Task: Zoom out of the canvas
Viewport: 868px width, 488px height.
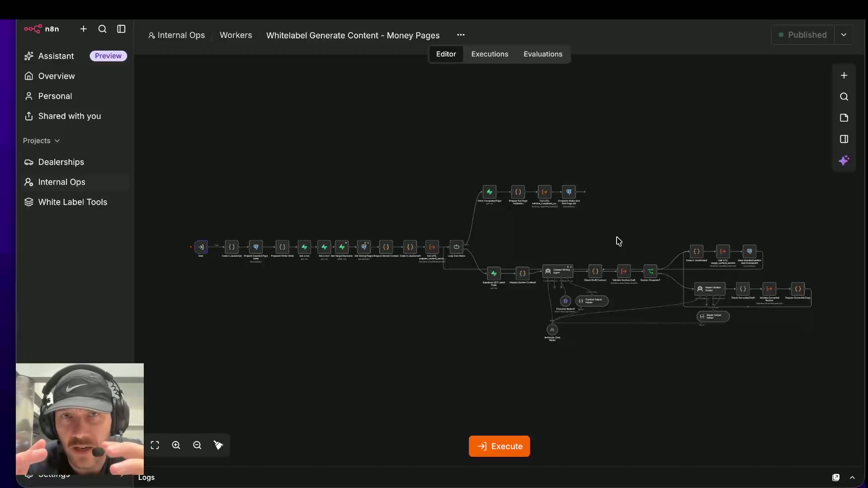Action: tap(197, 446)
